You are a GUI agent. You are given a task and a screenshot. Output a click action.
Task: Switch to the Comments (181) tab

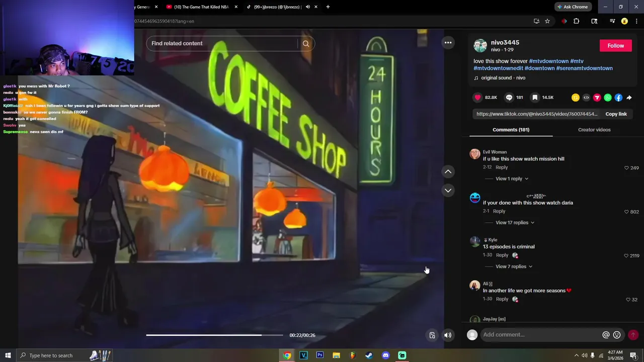(511, 130)
